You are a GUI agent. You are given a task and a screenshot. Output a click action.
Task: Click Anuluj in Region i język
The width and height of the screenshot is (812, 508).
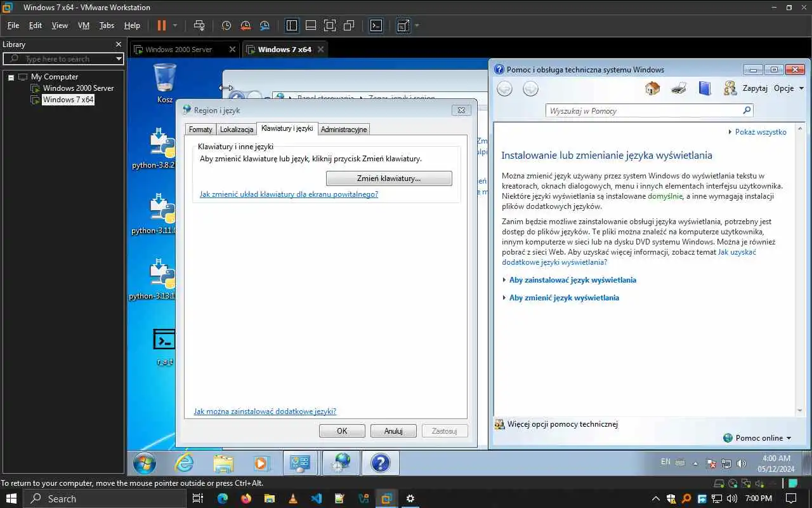(393, 431)
